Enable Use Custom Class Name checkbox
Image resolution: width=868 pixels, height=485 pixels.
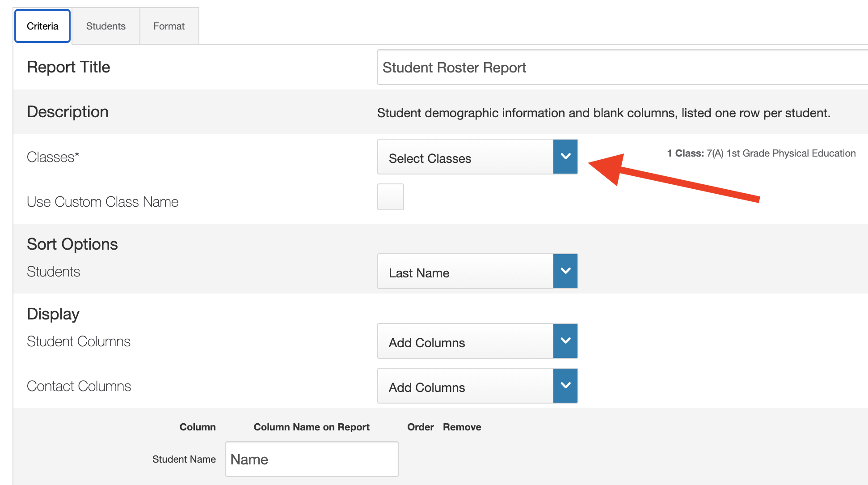[x=390, y=197]
